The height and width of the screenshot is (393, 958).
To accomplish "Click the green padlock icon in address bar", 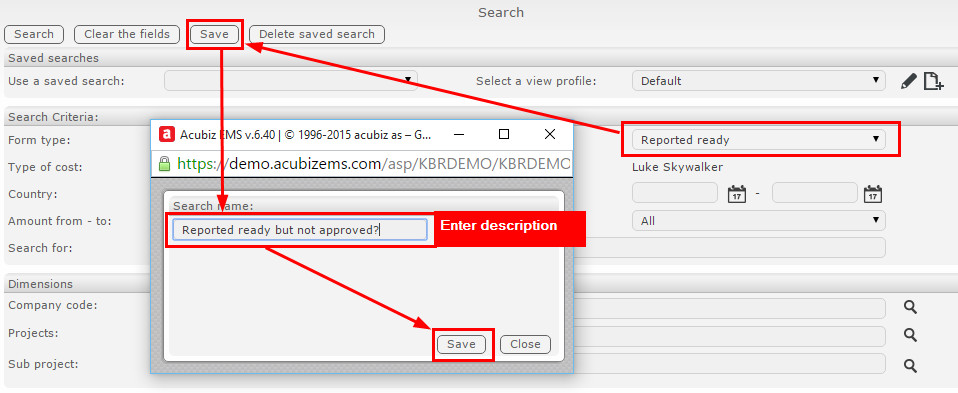I will (x=164, y=163).
